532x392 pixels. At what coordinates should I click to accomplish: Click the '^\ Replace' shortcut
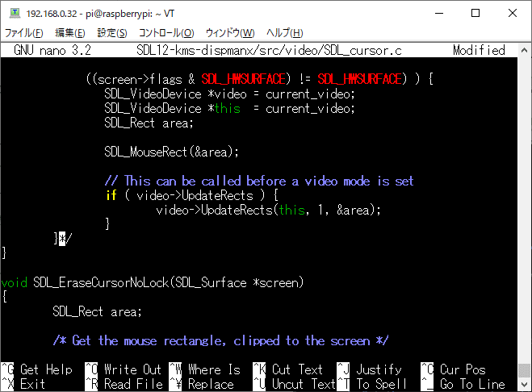point(201,384)
